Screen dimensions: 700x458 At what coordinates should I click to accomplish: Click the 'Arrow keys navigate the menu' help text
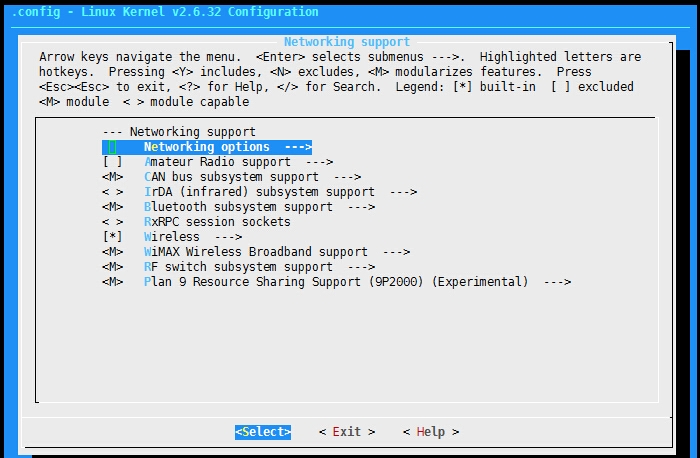tap(140, 57)
